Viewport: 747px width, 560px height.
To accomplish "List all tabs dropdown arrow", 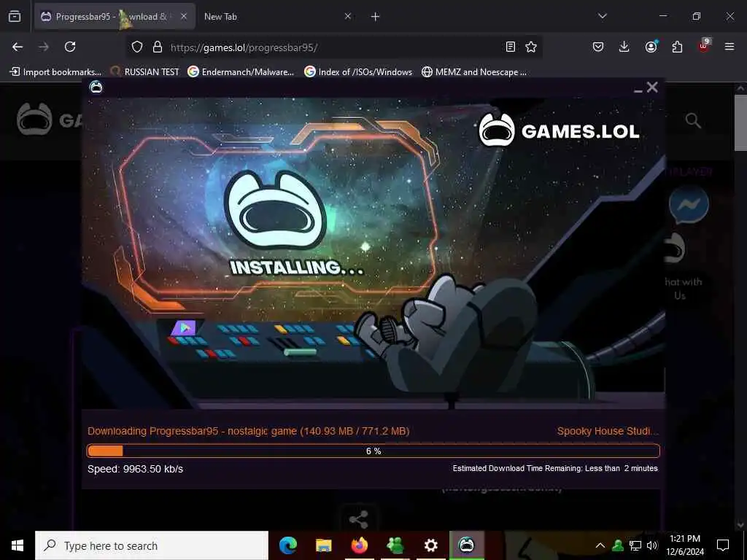I will tap(602, 16).
